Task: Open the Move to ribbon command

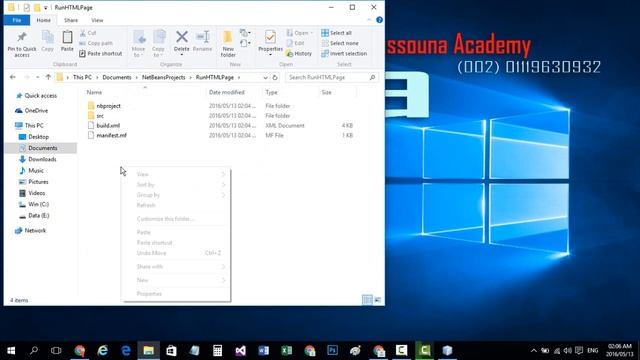Action: (139, 44)
